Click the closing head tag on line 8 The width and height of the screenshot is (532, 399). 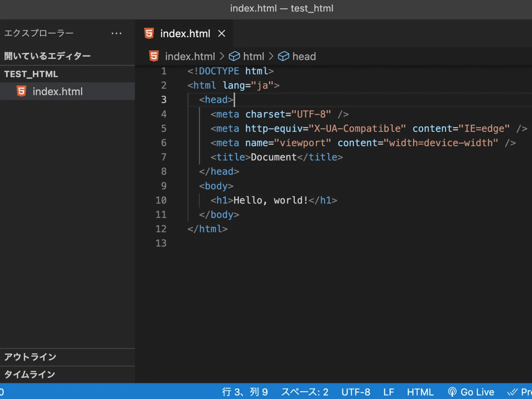[219, 171]
